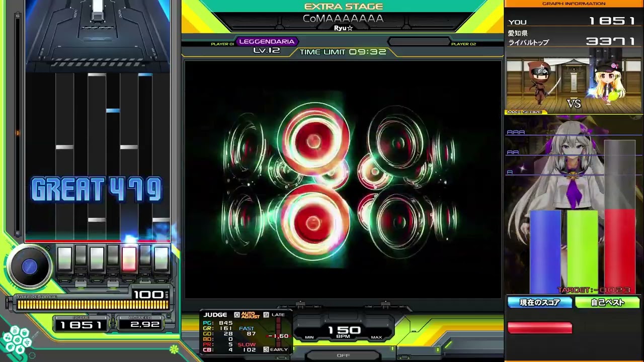Click the SLOW count 102
The width and height of the screenshot is (644, 362).
[x=249, y=350]
